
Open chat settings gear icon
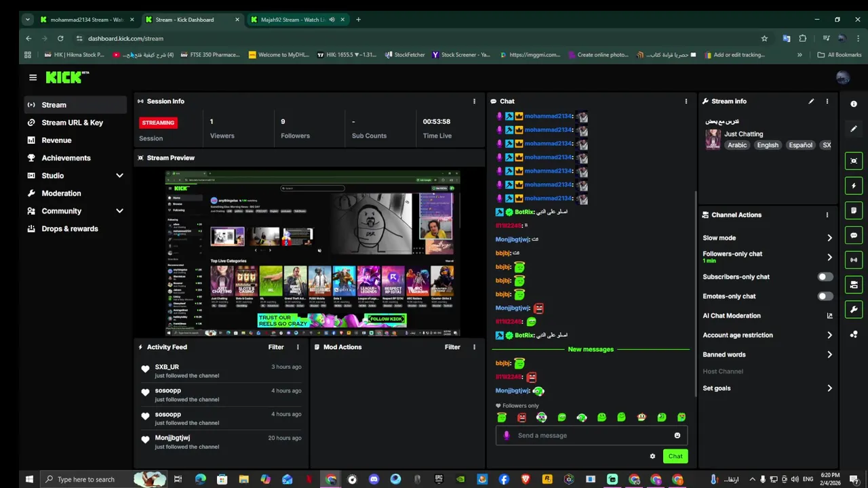coord(652,456)
